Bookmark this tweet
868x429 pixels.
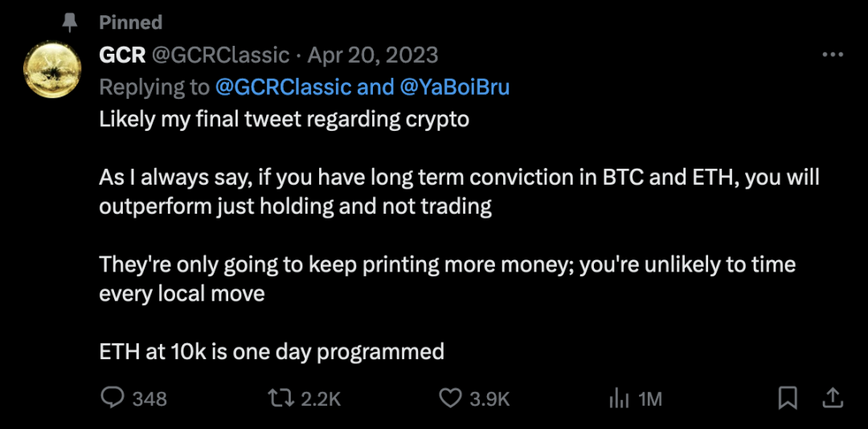(788, 398)
